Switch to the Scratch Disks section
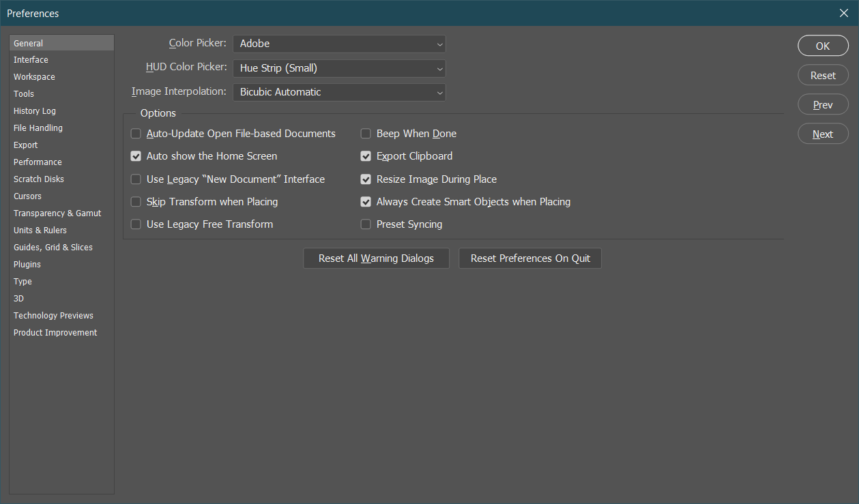This screenshot has height=504, width=859. (x=38, y=179)
